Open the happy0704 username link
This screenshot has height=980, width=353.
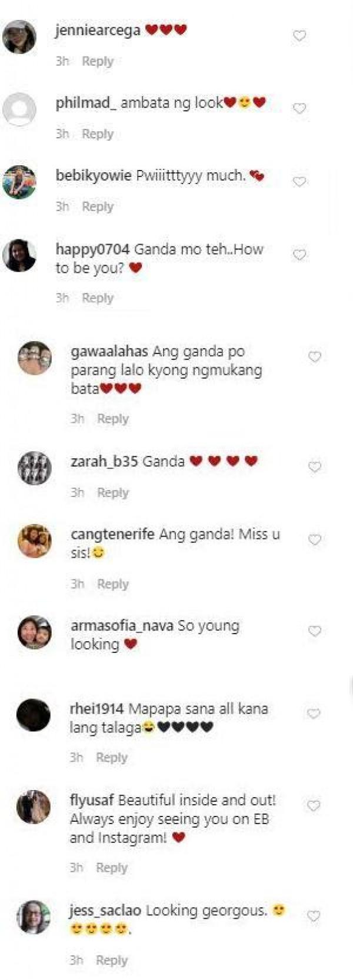point(92,249)
